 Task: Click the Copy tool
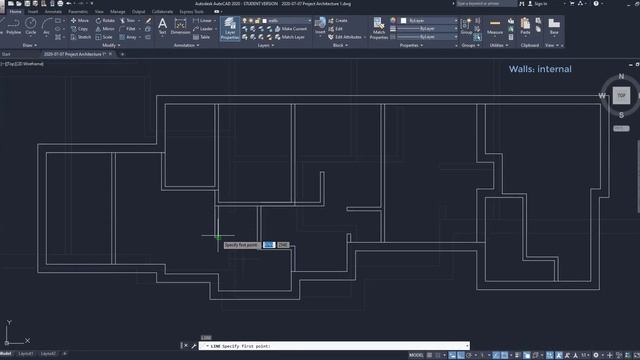(x=79, y=29)
